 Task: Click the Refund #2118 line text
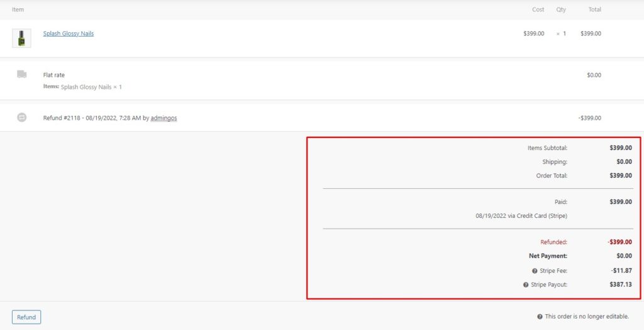click(x=94, y=118)
